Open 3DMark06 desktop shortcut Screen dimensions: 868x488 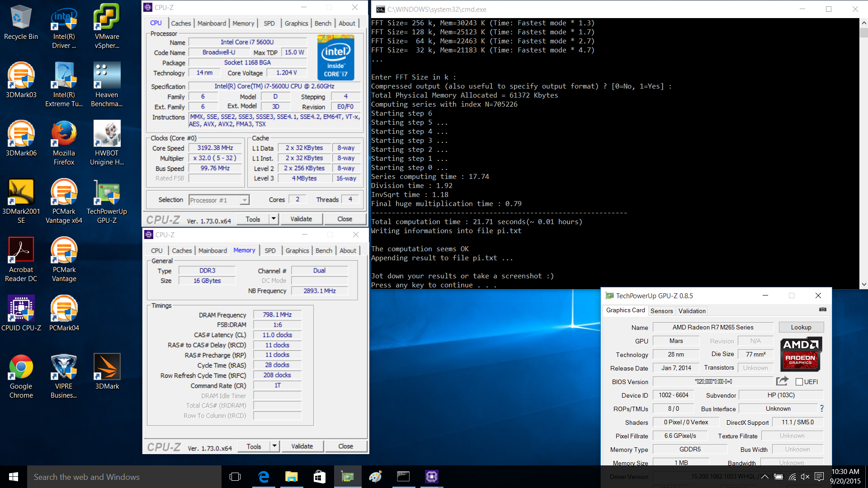[x=21, y=139]
